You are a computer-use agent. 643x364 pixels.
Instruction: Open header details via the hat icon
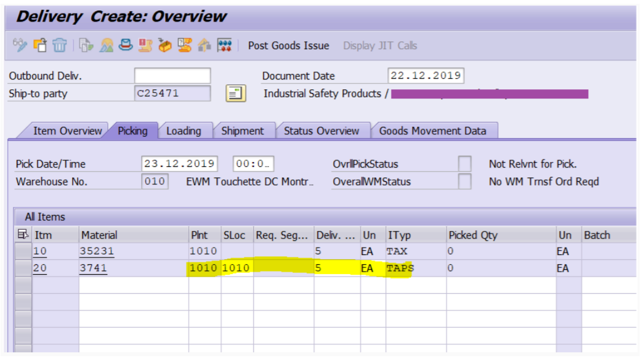pos(126,45)
